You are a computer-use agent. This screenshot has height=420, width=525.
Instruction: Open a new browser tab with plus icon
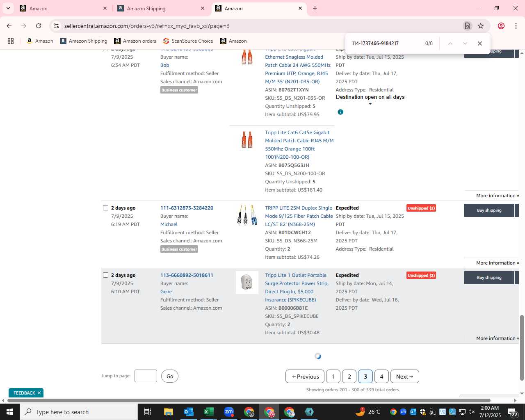pos(315,8)
